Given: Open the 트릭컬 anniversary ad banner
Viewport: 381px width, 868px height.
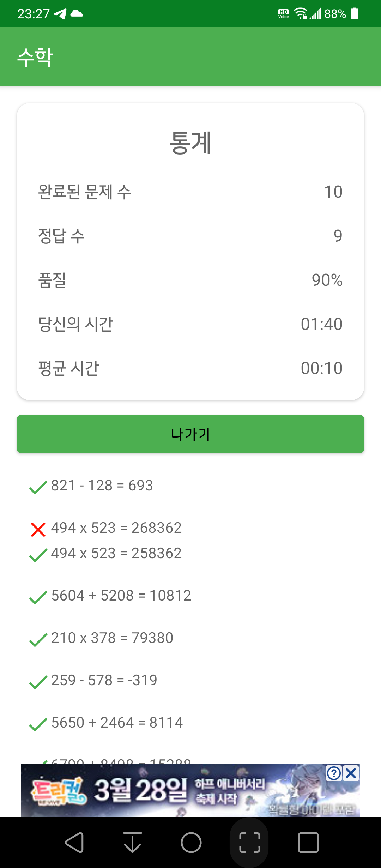Looking at the screenshot, I should 190,790.
